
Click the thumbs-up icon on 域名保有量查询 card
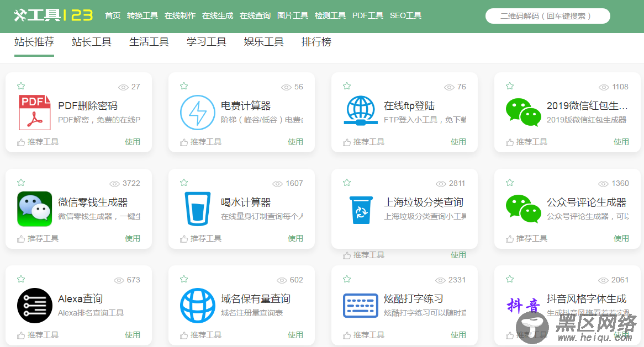(x=183, y=335)
